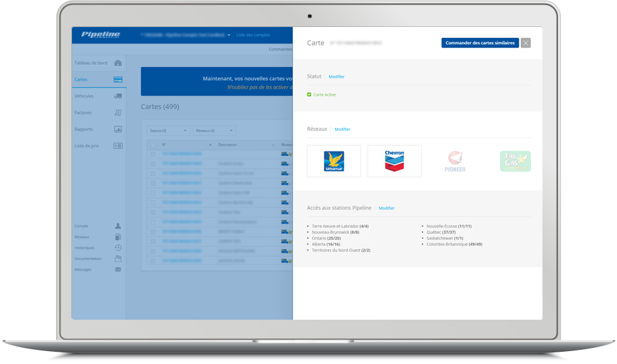Select the Fas Gas network logo
This screenshot has height=364, width=617.
click(x=515, y=161)
